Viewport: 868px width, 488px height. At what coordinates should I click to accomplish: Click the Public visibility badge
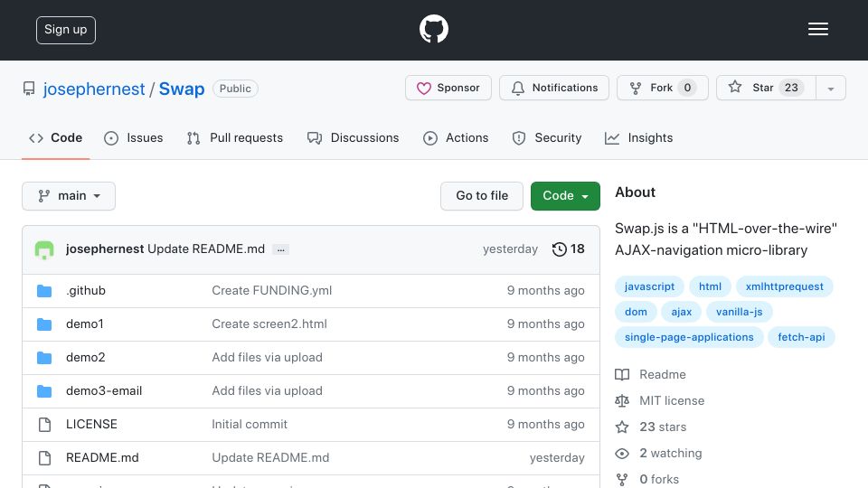tap(235, 89)
